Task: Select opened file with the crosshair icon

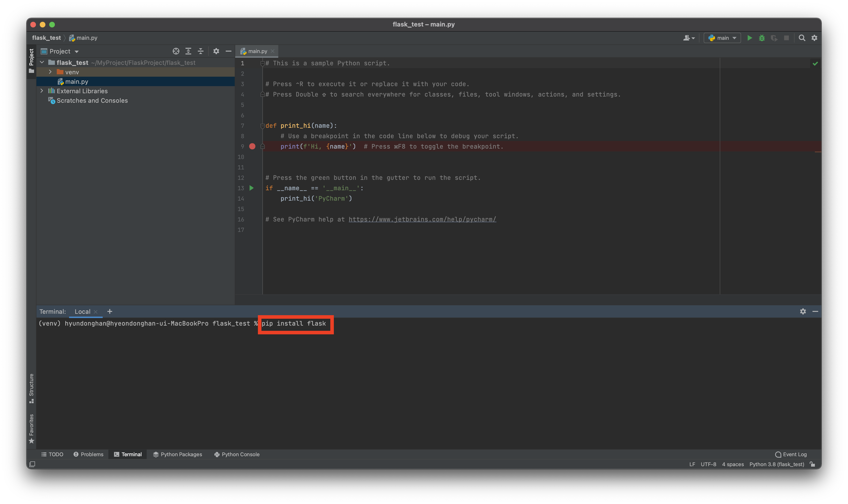Action: 176,51
